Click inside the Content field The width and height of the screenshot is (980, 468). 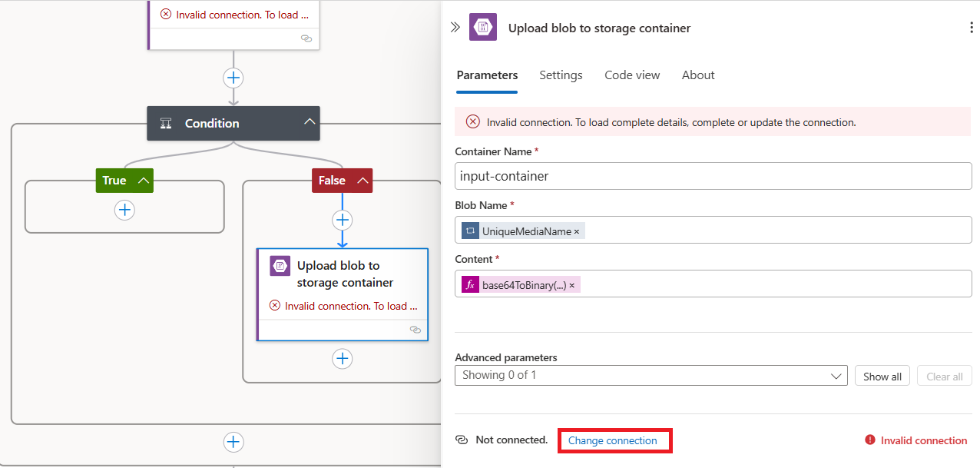[713, 284]
